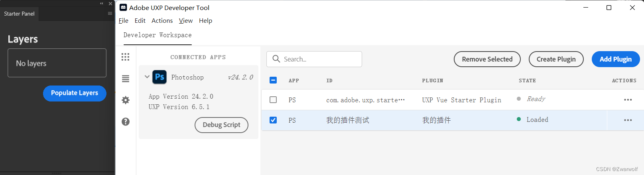The width and height of the screenshot is (644, 175).
Task: Open the grid apps icon in sidebar
Action: (126, 57)
